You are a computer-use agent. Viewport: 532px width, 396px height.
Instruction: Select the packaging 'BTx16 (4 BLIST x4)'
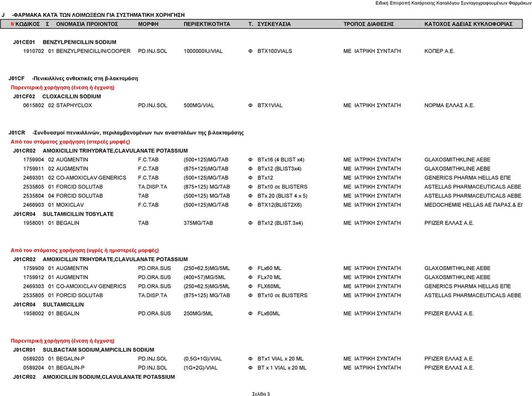280,160
